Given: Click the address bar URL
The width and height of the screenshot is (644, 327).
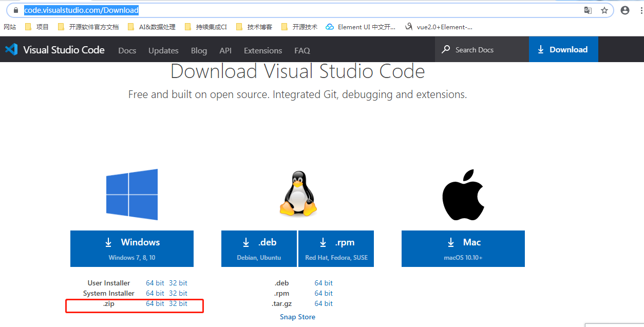Looking at the screenshot, I should coord(81,10).
